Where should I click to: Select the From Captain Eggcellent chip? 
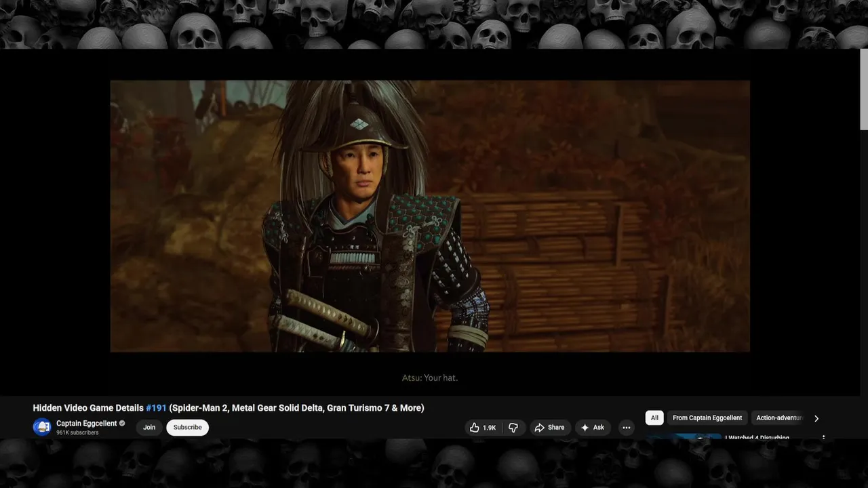pos(707,418)
